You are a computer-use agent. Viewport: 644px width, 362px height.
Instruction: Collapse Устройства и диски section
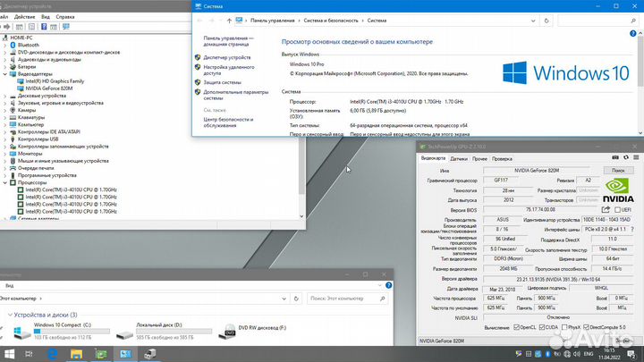click(x=10, y=315)
